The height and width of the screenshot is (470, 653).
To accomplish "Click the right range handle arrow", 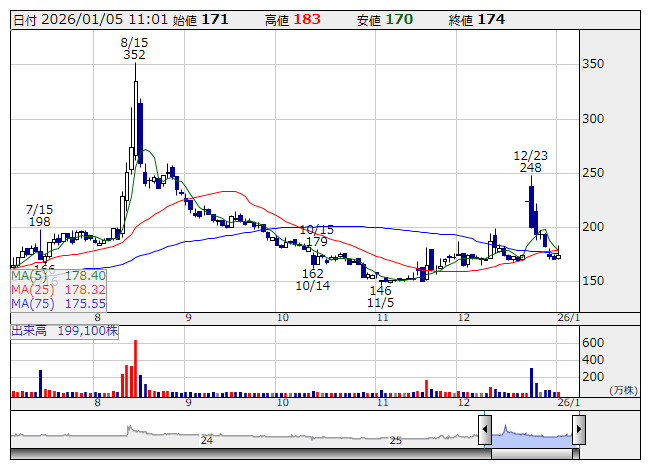I will click(x=578, y=431).
